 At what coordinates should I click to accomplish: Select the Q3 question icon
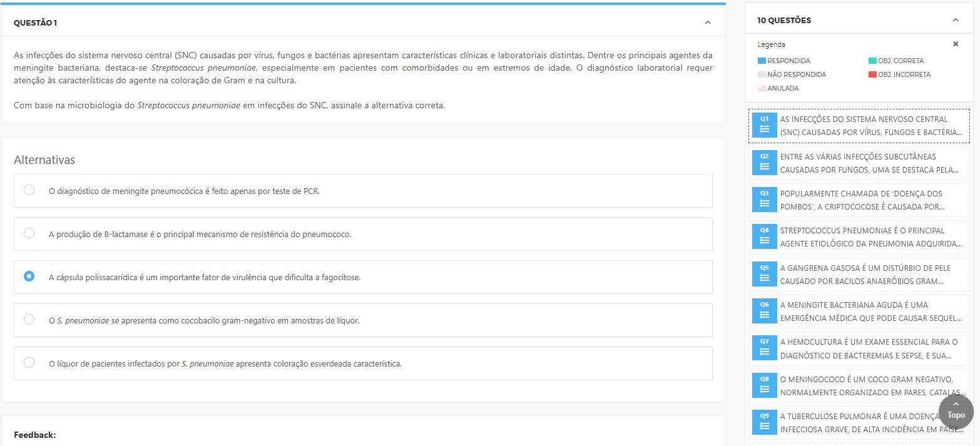764,199
